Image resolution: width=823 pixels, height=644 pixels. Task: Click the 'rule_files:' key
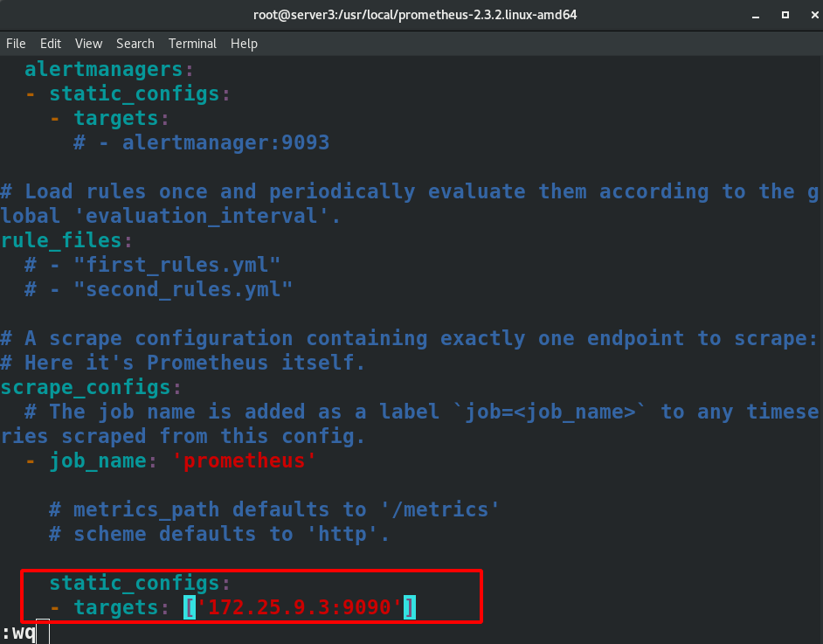66,240
